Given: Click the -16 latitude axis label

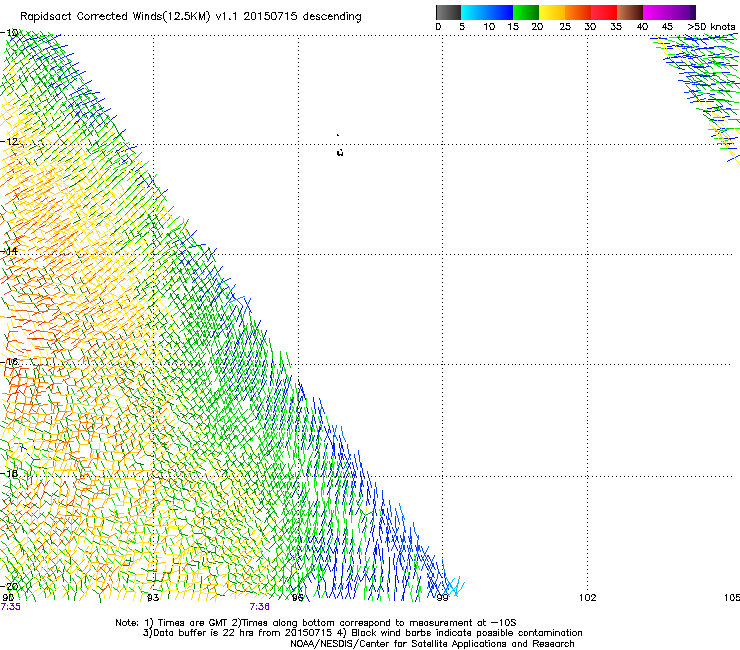Looking at the screenshot, I should pyautogui.click(x=9, y=362).
